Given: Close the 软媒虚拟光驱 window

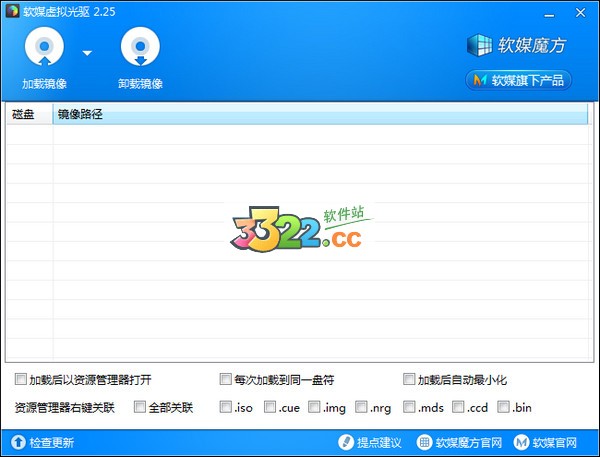Looking at the screenshot, I should [x=580, y=13].
